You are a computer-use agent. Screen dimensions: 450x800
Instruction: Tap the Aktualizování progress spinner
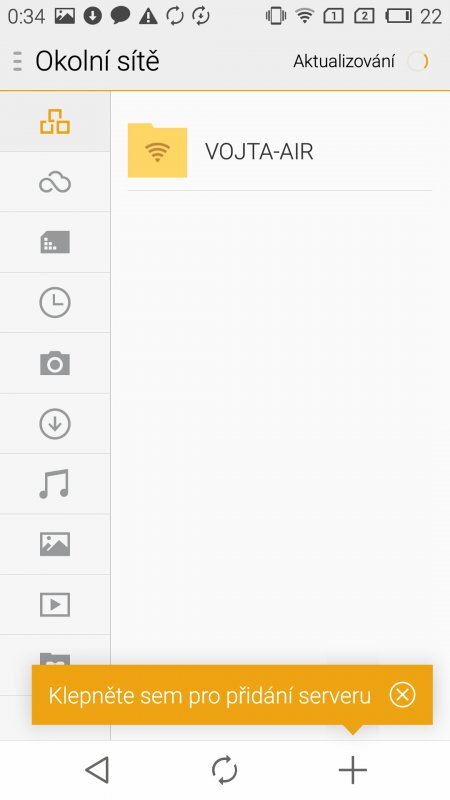coord(418,62)
